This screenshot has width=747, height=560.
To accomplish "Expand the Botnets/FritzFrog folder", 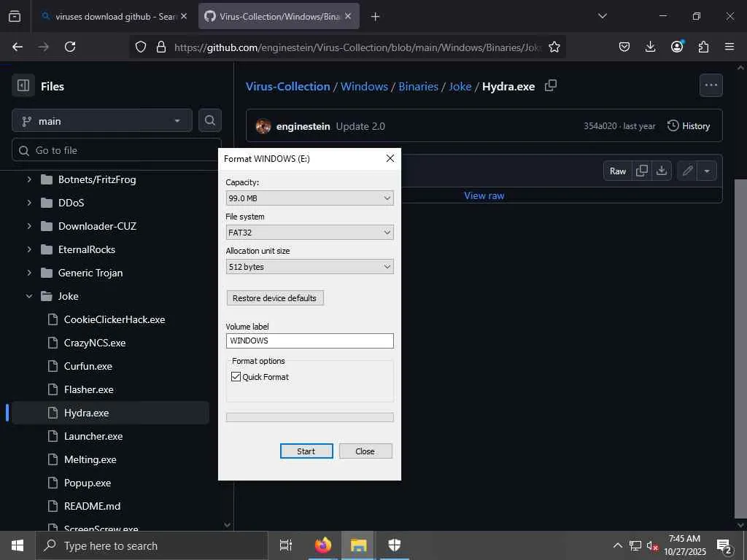I will click(29, 179).
